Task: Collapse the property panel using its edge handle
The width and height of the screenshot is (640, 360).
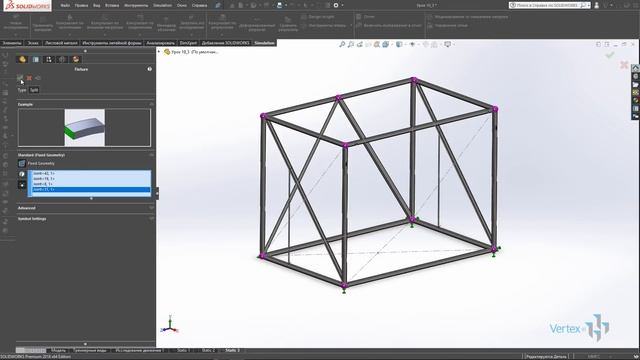Action: (x=157, y=193)
